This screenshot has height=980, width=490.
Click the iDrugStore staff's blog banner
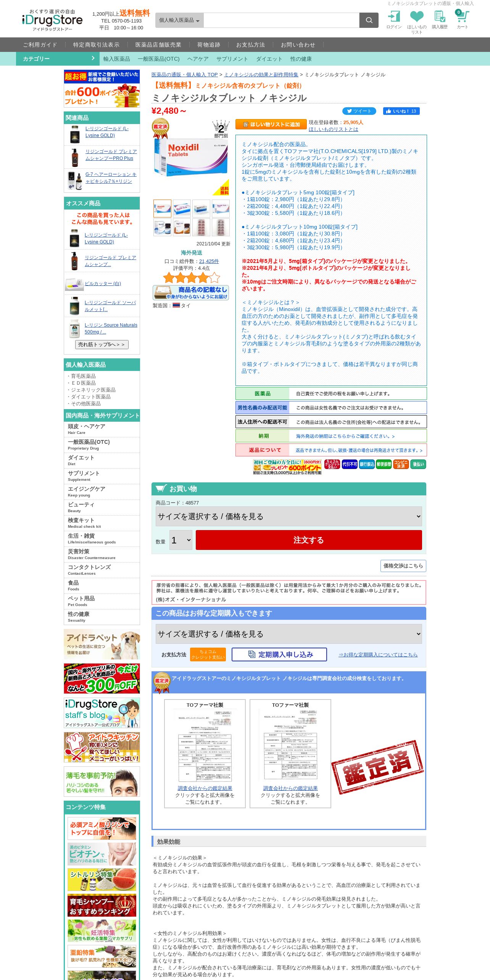pyautogui.click(x=102, y=713)
